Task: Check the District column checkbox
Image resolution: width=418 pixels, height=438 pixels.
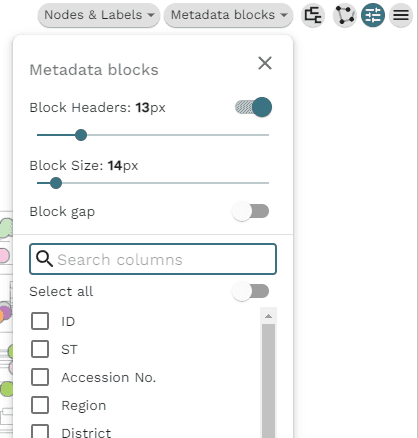Action: click(40, 432)
